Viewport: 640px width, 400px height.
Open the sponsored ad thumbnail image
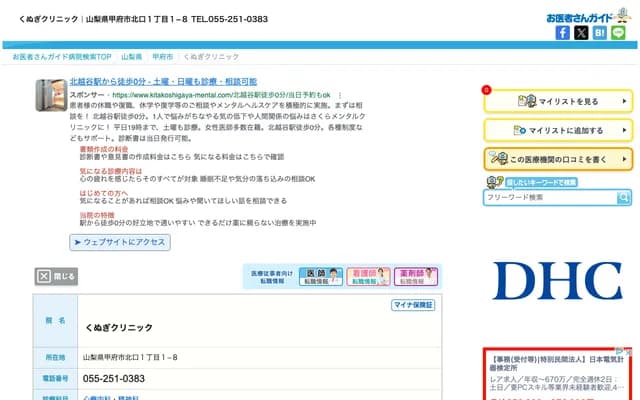[x=51, y=95]
